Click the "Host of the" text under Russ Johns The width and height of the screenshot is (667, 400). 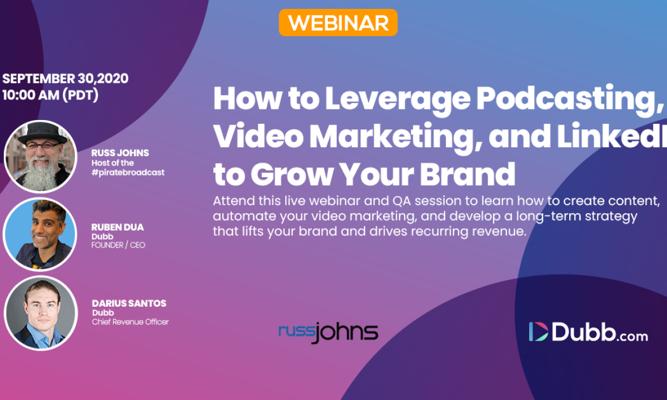pyautogui.click(x=112, y=163)
